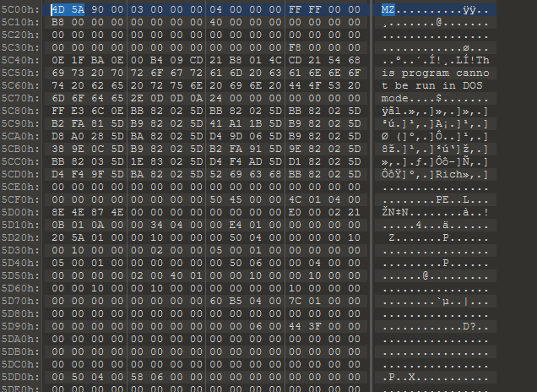Click the offset label 5D70h

click(x=20, y=302)
